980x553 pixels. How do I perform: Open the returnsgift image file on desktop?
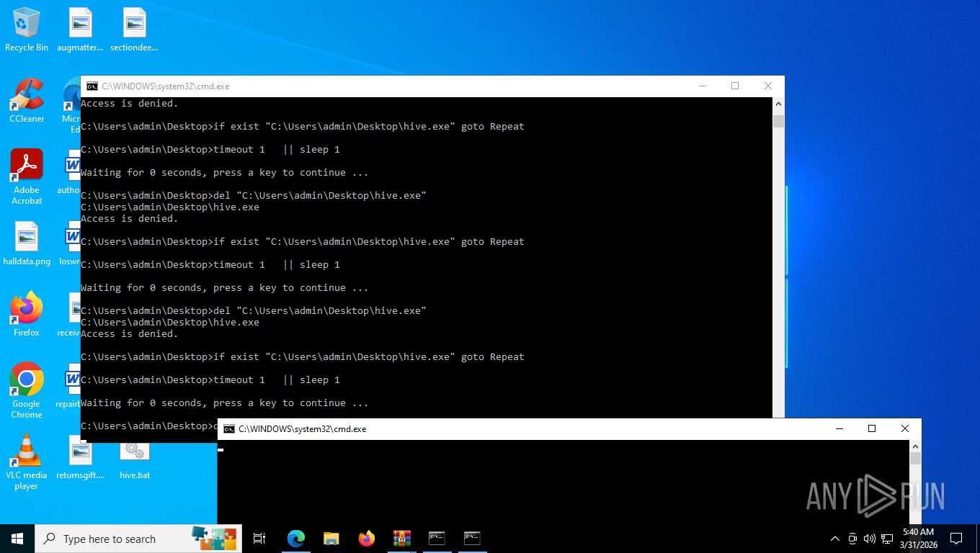coord(80,457)
